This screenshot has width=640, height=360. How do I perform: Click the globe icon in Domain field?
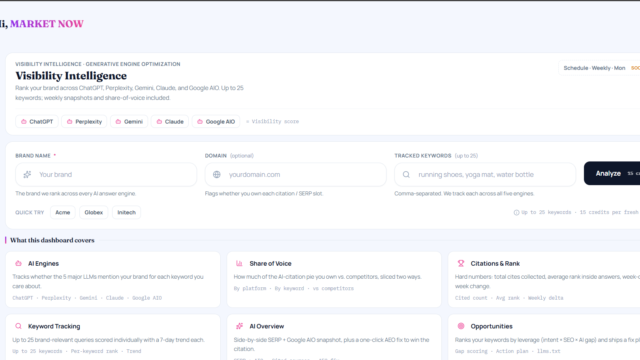point(217,175)
